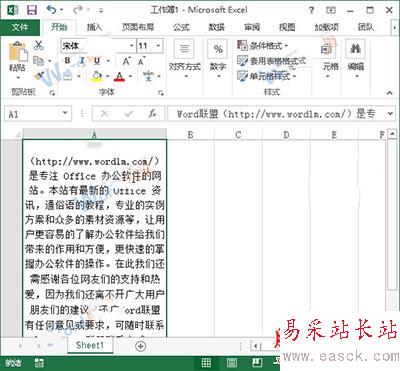The height and width of the screenshot is (371, 400).
Task: Click the macro recording status bar icon
Action: (39, 363)
